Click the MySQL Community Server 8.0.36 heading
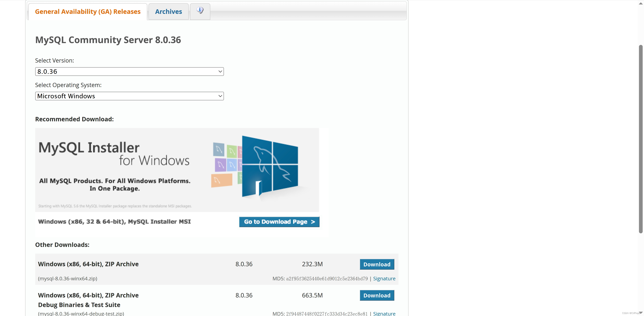This screenshot has width=644, height=316. (108, 40)
